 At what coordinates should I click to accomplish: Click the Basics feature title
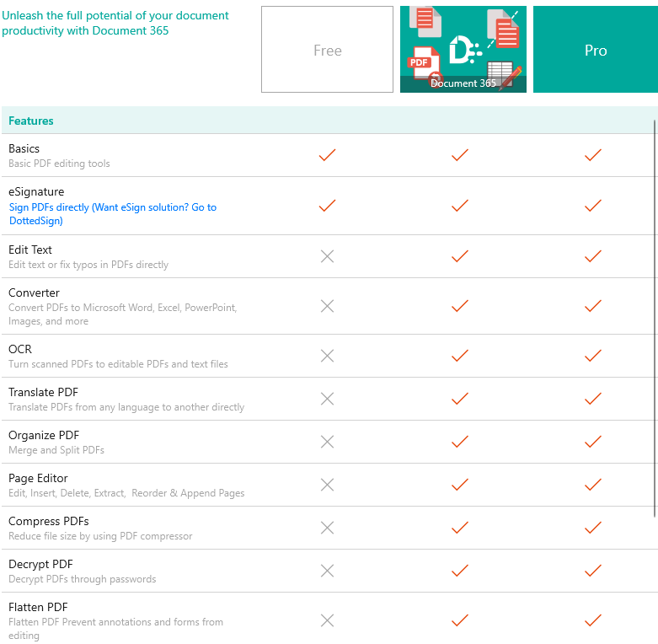(x=24, y=148)
